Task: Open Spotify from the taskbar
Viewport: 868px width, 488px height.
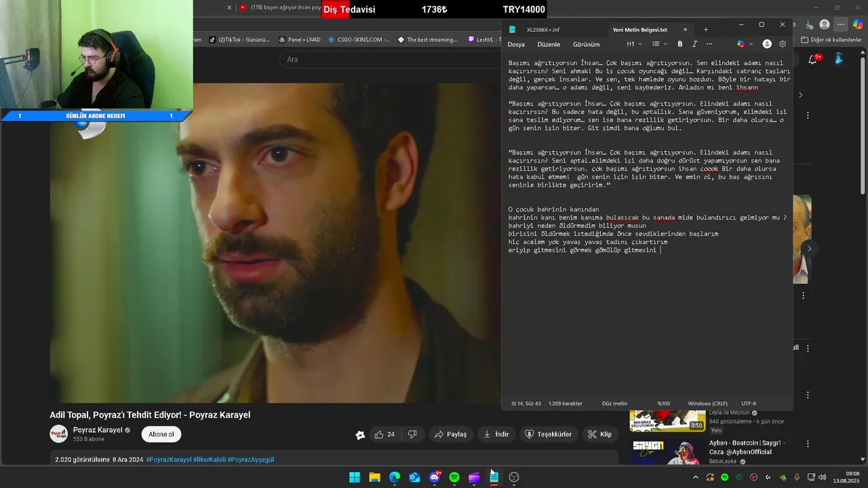Action: (x=454, y=477)
